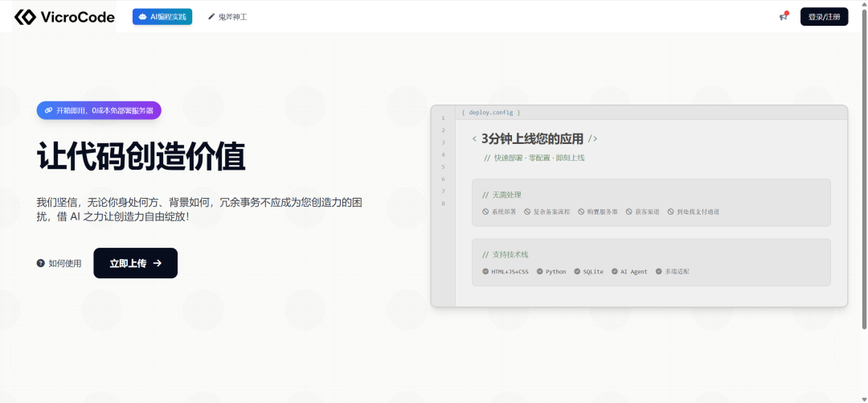868x403 pixels.
Task: Click the arrow icon in 立即上传
Action: point(158,263)
